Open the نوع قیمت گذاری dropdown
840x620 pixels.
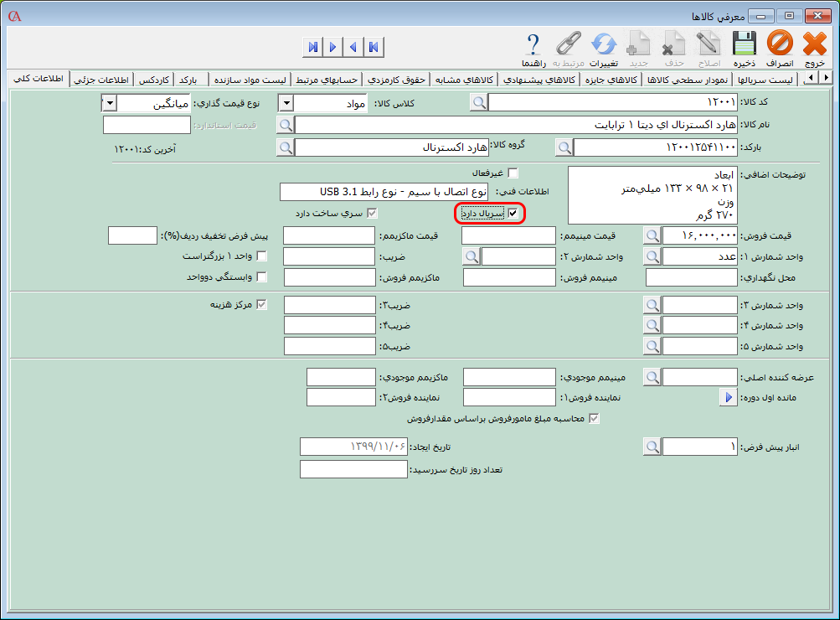point(108,103)
